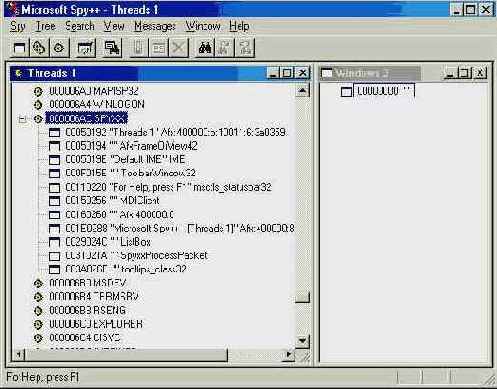Click the Threads 1 horizontal scrollbar thumb
Image resolution: width=497 pixels, height=389 pixels.
(x=126, y=355)
